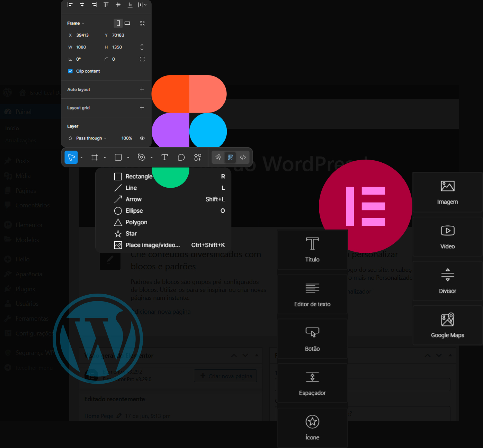Select the Comment tool bubble icon
483x448 pixels.
pos(181,158)
